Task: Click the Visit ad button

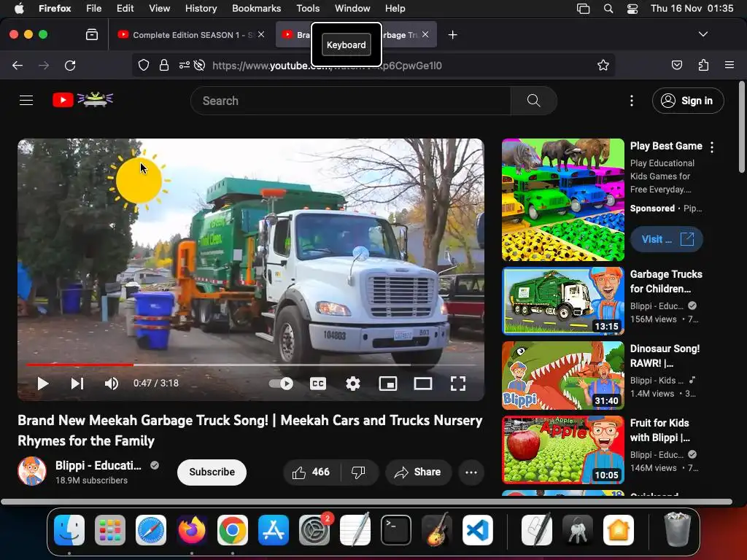Action: (x=667, y=239)
